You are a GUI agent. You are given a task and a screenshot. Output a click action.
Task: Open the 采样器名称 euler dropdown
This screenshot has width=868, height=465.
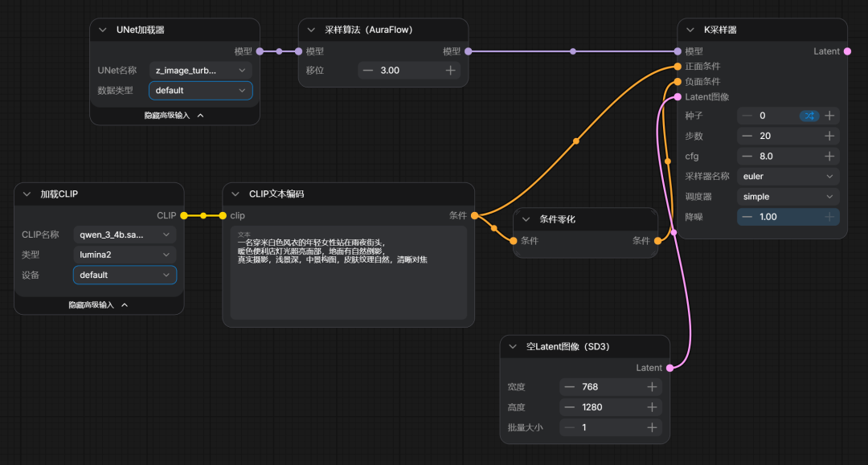pos(788,177)
